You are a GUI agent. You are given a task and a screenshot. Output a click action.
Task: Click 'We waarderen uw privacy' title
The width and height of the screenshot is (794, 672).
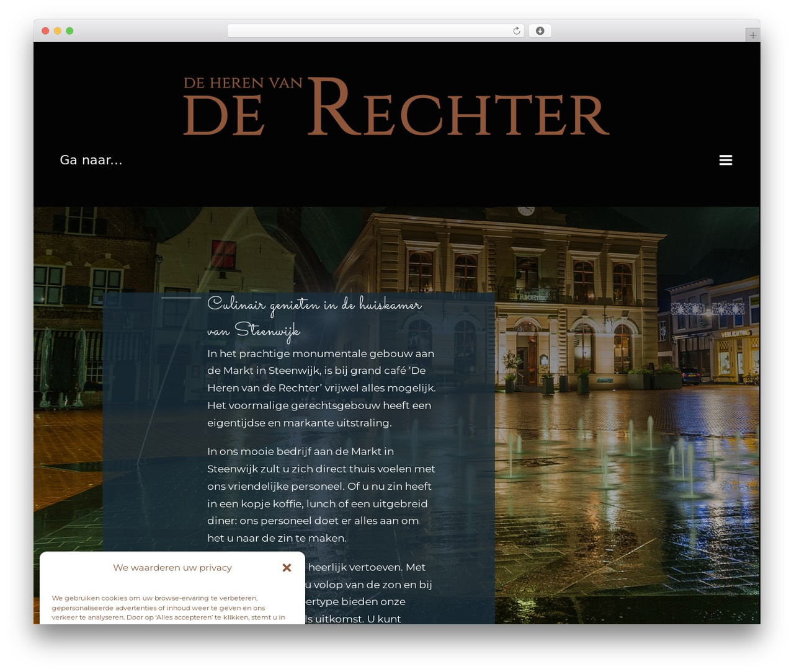172,567
